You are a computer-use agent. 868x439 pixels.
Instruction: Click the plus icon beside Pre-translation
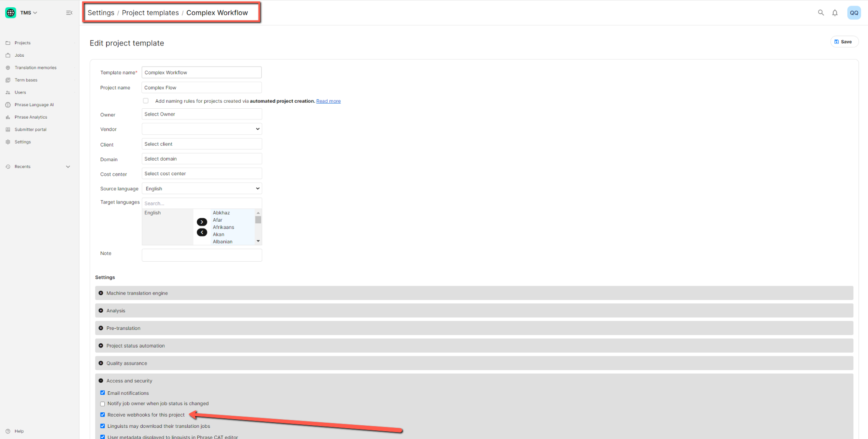point(101,328)
